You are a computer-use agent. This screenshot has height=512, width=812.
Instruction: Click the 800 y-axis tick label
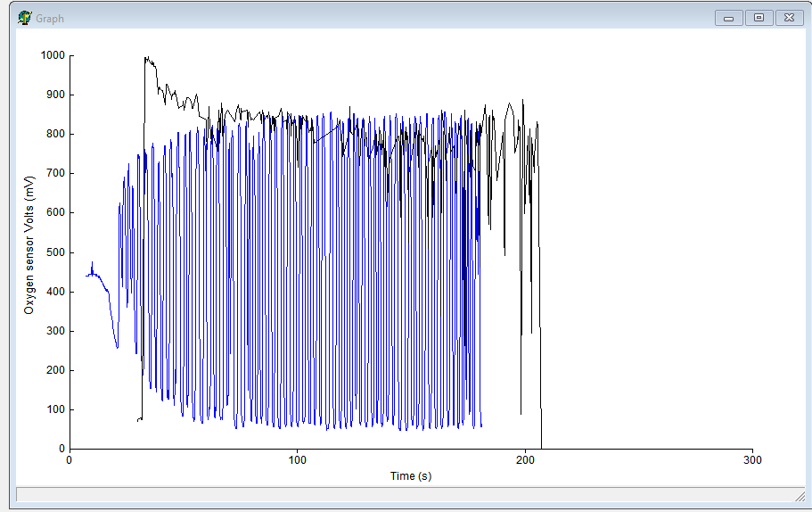click(56, 134)
